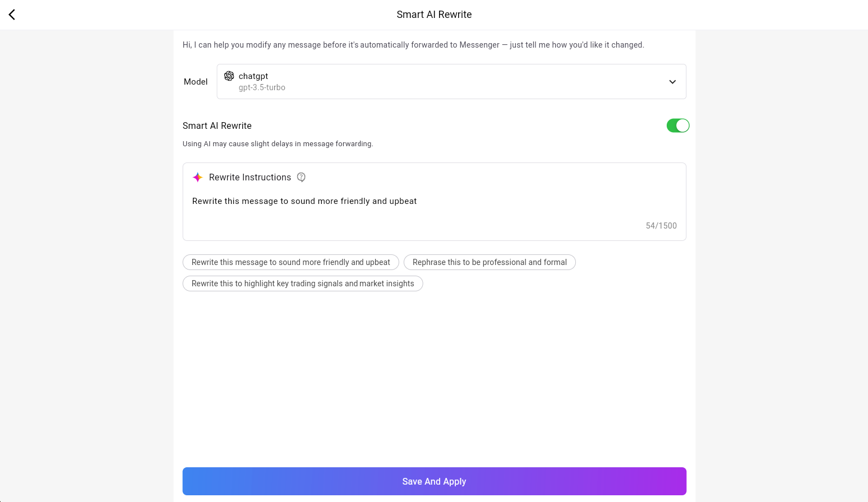Viewport: 868px width, 502px height.
Task: Disable the Smart AI Rewrite toggle
Action: pos(677,125)
